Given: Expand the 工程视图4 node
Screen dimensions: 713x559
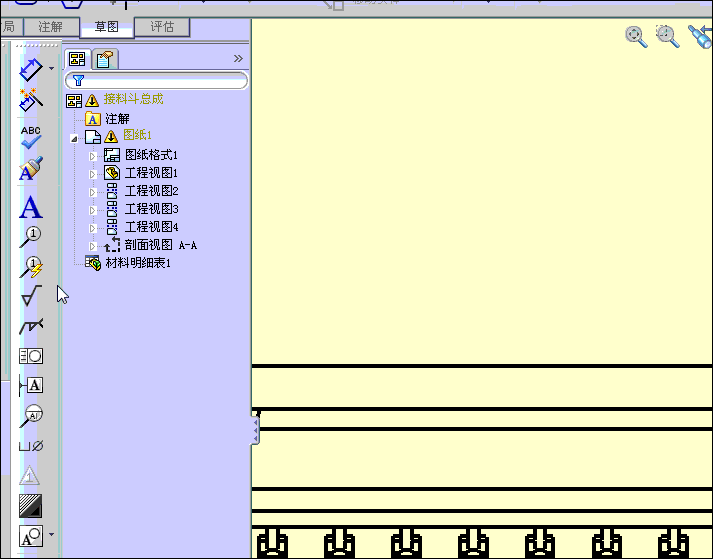Looking at the screenshot, I should [x=92, y=228].
